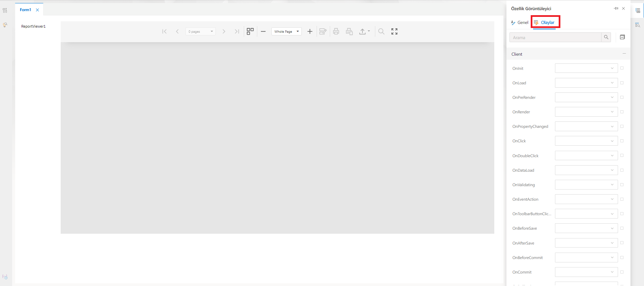Open the OnPropertyChanged event dropdown

(x=586, y=126)
